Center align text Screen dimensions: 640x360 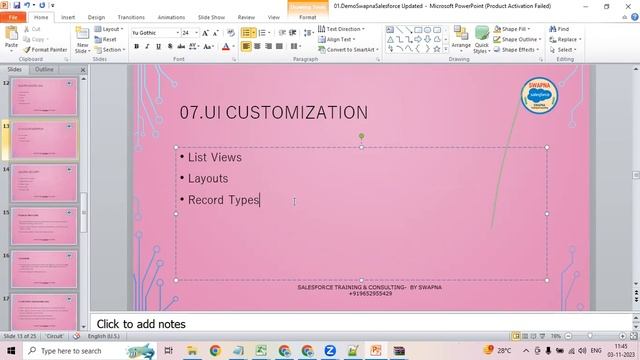[257, 47]
